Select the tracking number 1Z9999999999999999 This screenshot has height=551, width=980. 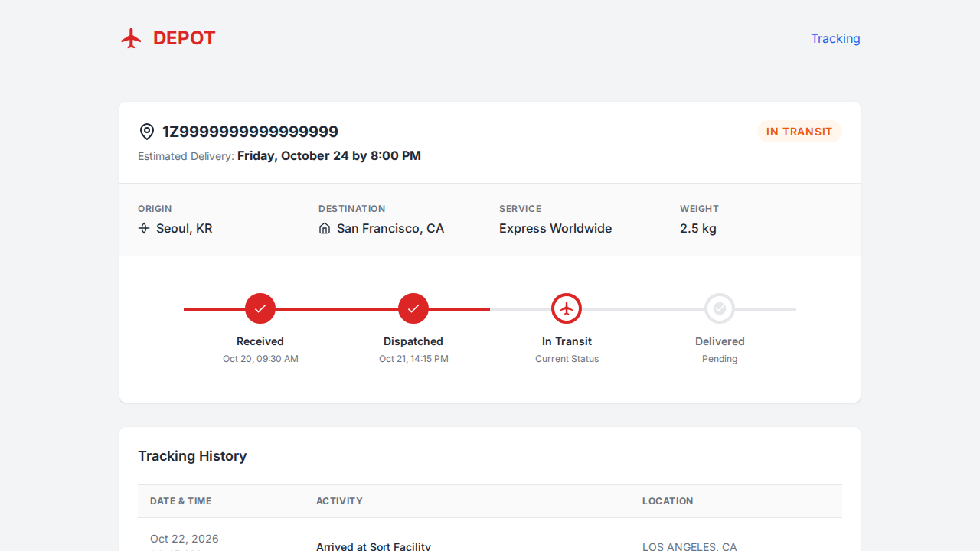click(250, 132)
